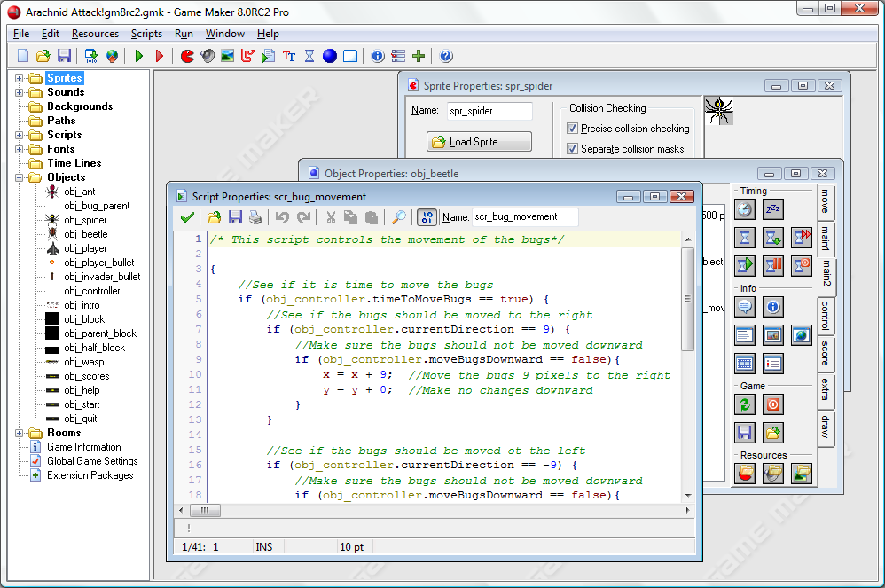Click the Load Sprite button
Screen dimensions: 885x588
pos(479,142)
